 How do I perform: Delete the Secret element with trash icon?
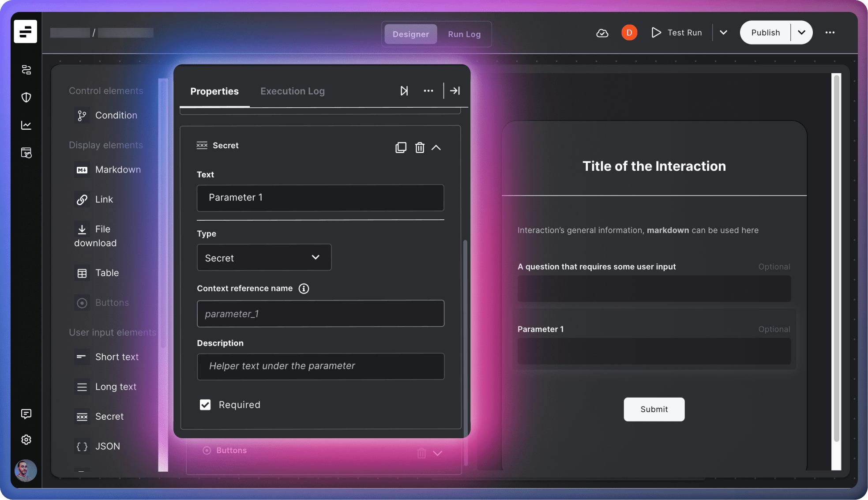tap(420, 147)
